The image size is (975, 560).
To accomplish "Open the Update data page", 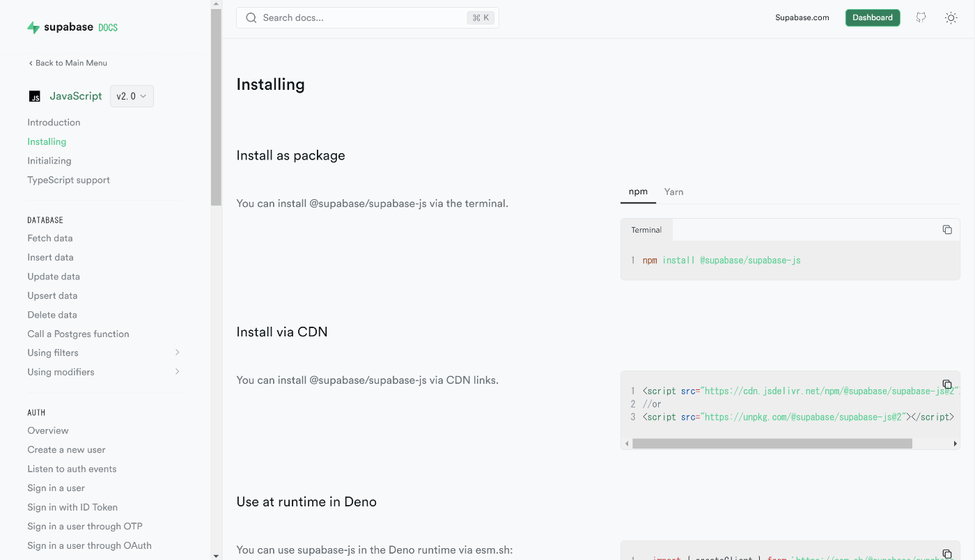I will 54,277.
